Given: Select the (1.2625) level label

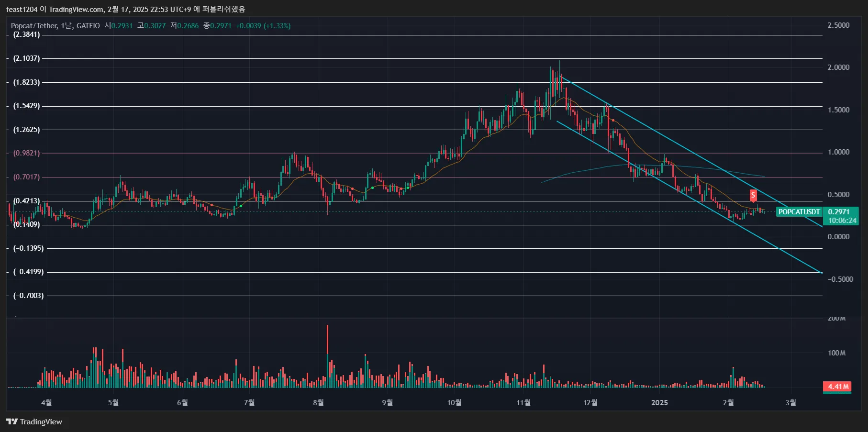Looking at the screenshot, I should point(26,130).
